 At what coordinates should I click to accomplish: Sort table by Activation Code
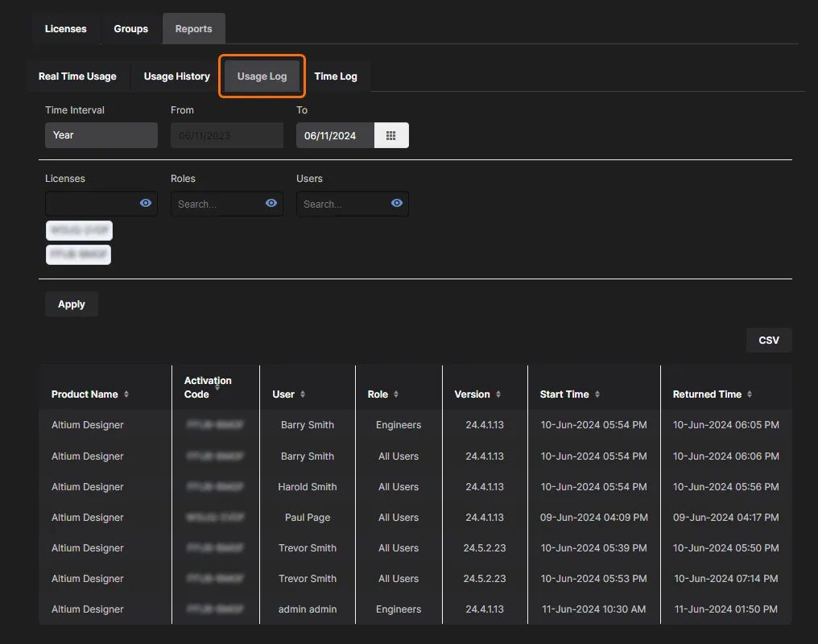click(x=217, y=387)
